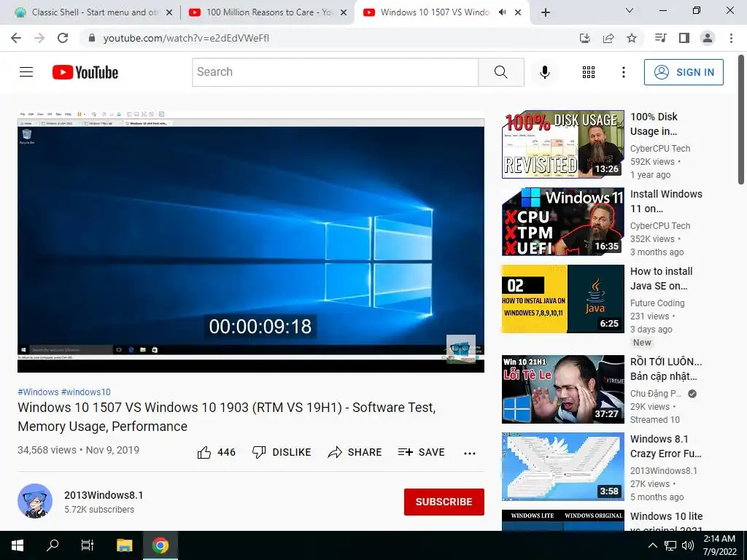
Task: Share this page using the address bar icon
Action: pos(608,38)
